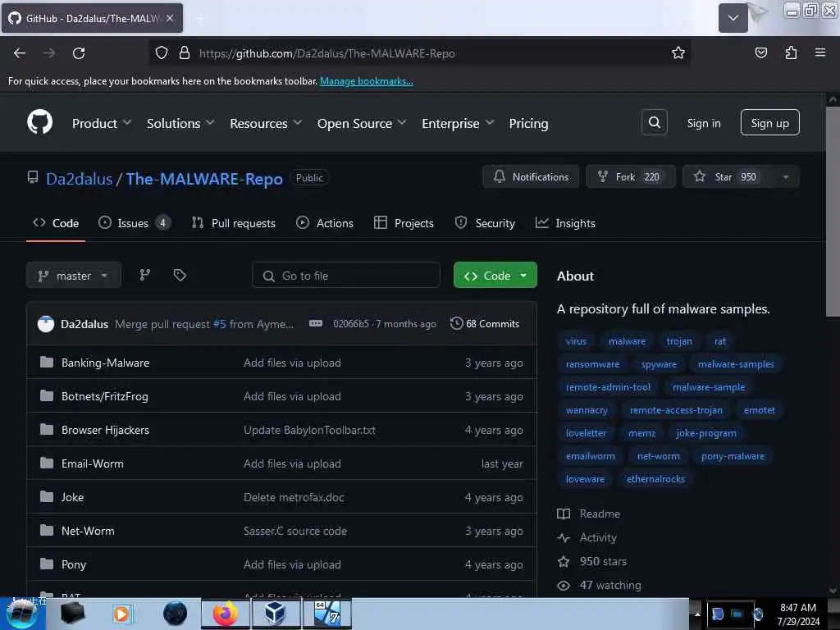The width and height of the screenshot is (840, 630).
Task: Switch to the Pull requests tab
Action: pos(234,223)
